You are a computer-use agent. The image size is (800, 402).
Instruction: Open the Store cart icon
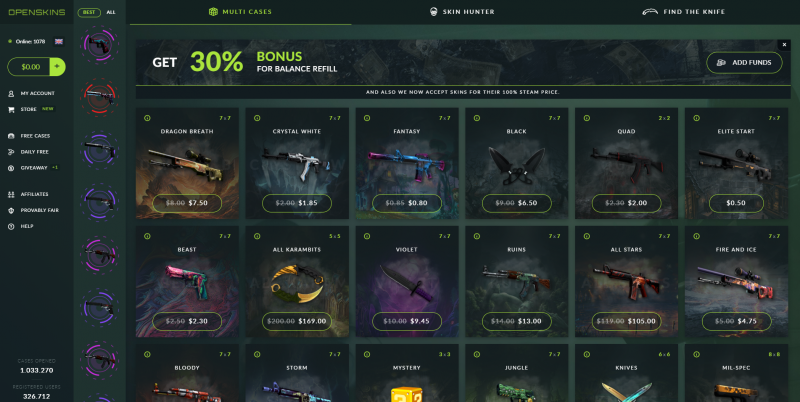coord(11,110)
